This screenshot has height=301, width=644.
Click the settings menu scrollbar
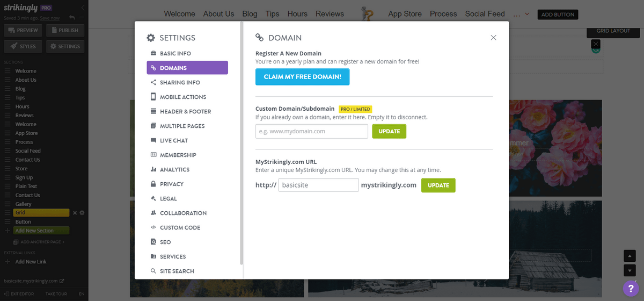point(241,143)
